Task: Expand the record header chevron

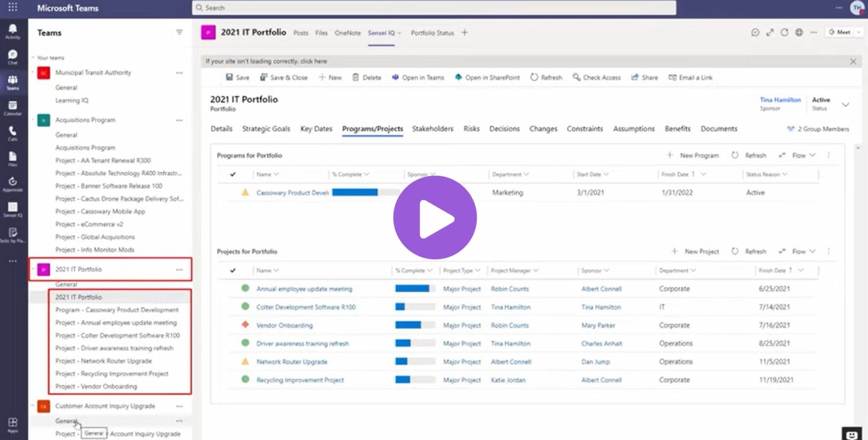Action: click(845, 105)
